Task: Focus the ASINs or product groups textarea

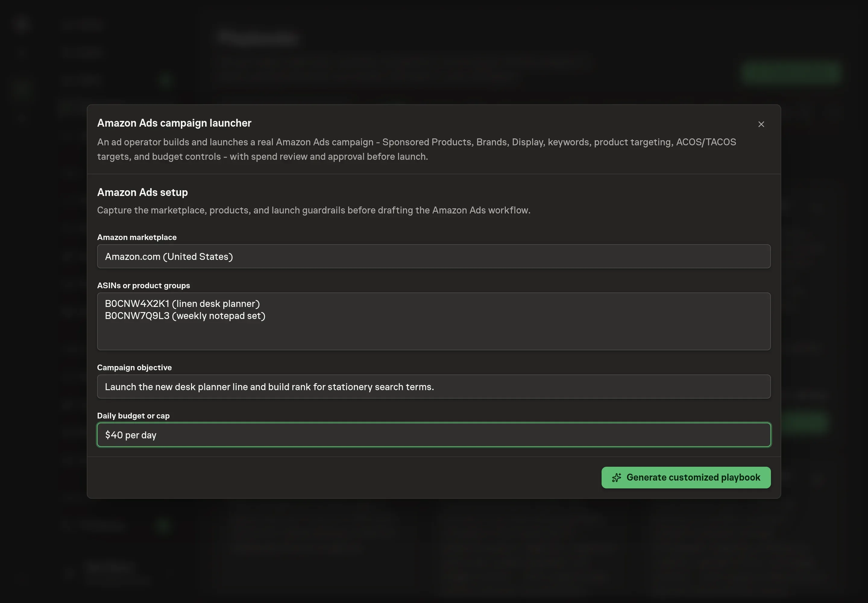Action: 434,321
